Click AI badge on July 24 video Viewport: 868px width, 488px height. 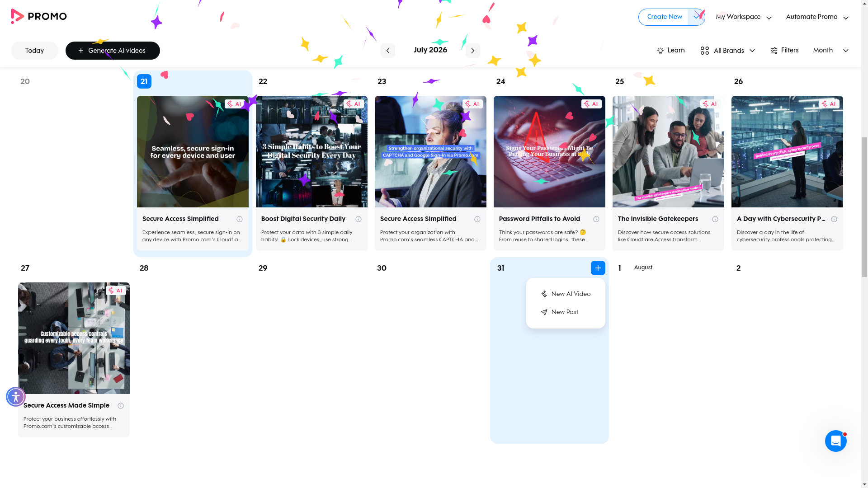click(591, 104)
